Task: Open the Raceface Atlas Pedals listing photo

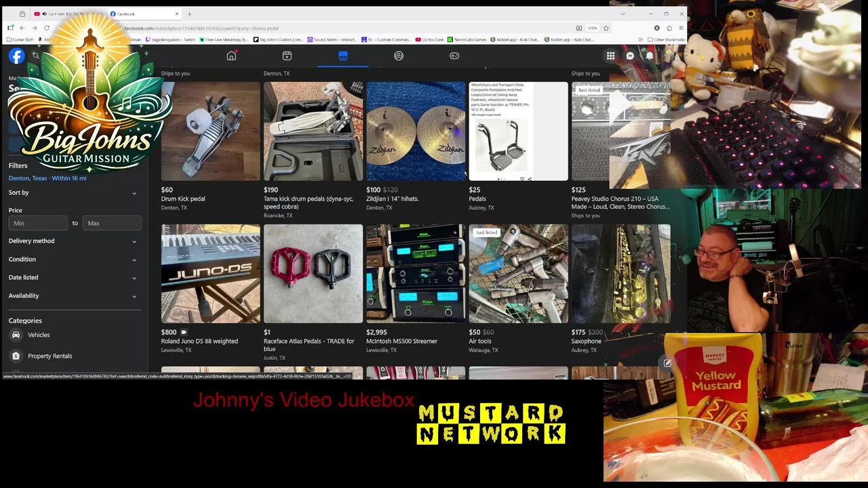Action: [313, 274]
